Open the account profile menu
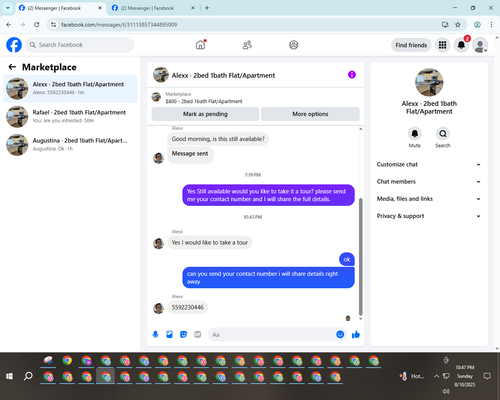The height and width of the screenshot is (400, 500). point(480,45)
